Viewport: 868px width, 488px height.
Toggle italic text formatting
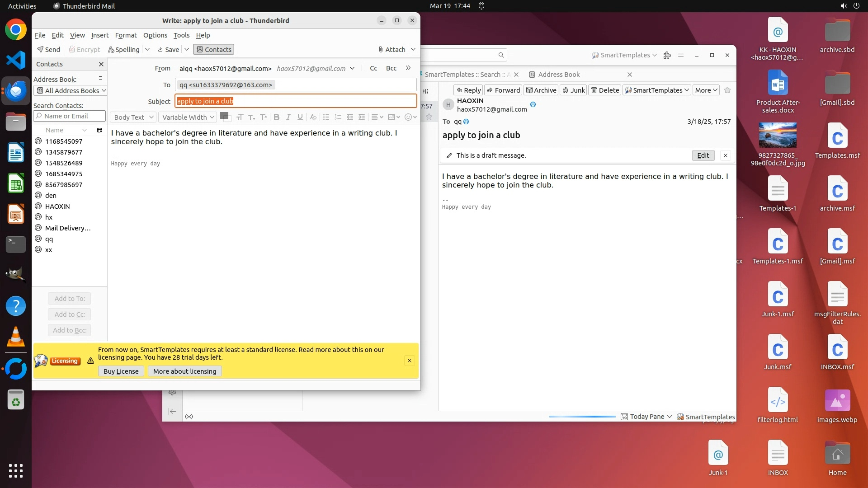288,117
